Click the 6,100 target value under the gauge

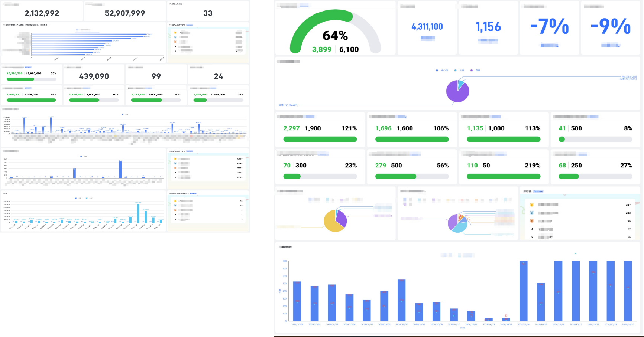point(349,49)
